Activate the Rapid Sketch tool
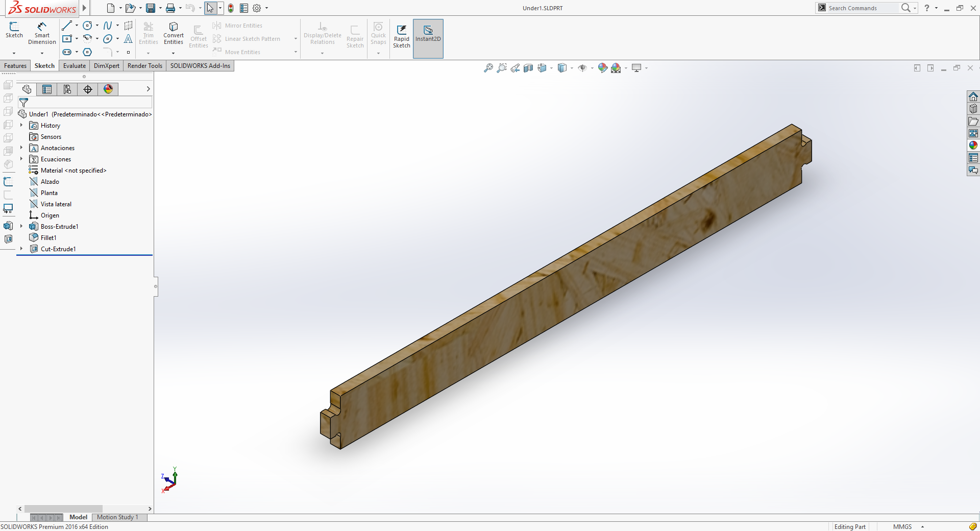 pyautogui.click(x=402, y=36)
